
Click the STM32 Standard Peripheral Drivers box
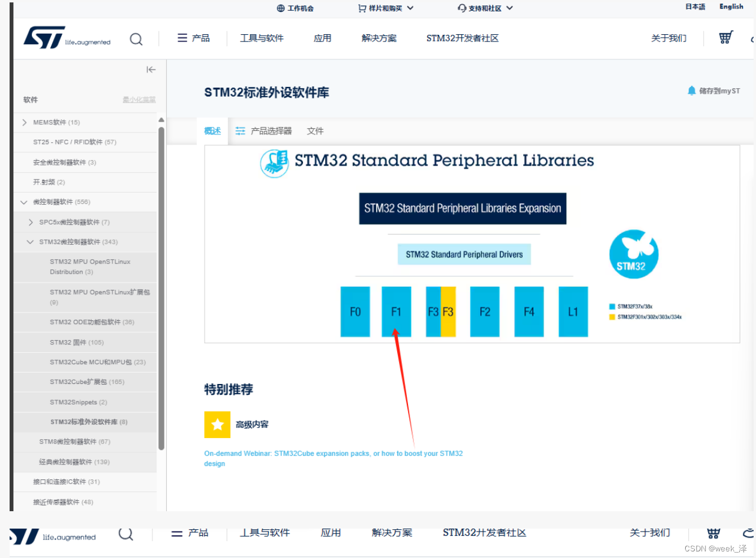[x=464, y=254]
